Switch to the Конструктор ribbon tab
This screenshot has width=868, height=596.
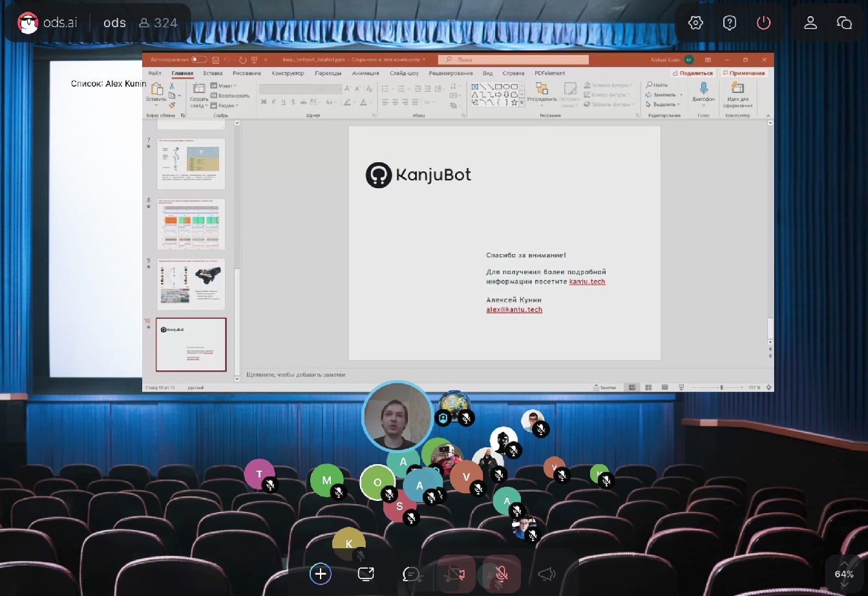pyautogui.click(x=288, y=73)
